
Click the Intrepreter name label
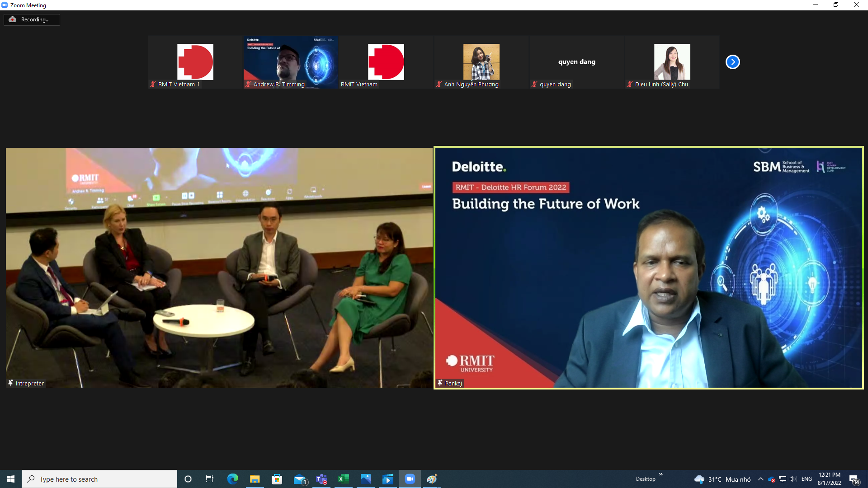(x=30, y=383)
